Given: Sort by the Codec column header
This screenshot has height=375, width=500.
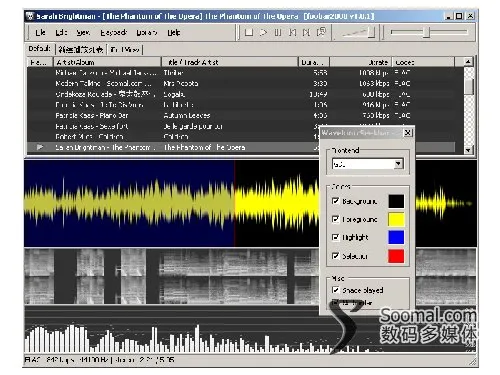Looking at the screenshot, I should click(423, 62).
